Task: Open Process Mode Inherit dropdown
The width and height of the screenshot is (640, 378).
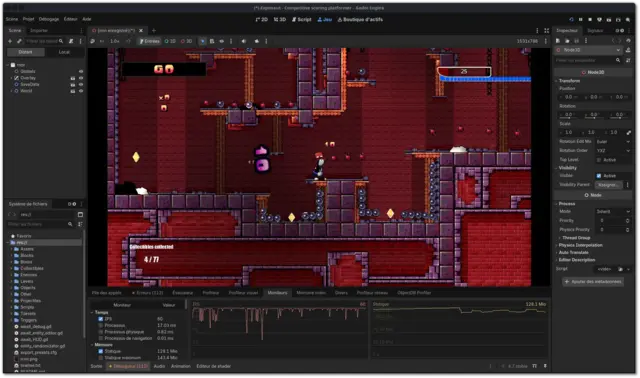Action: [x=613, y=211]
